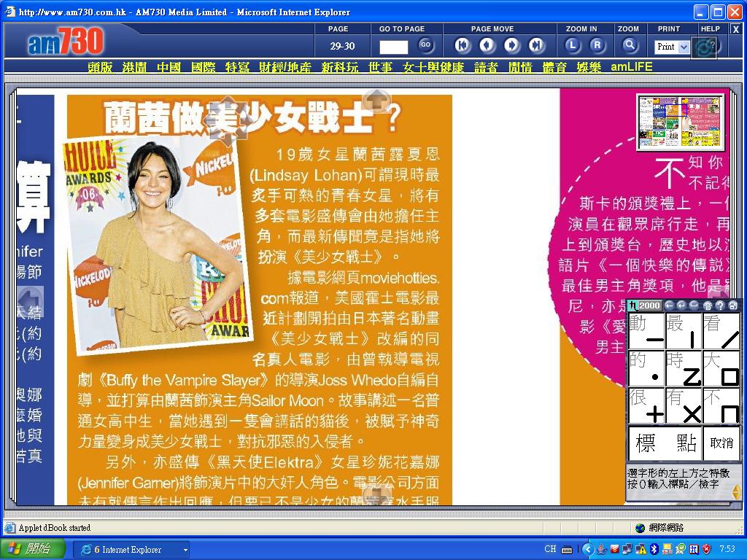Click the Q9 minimize-keypad button
The width and height of the screenshot is (747, 560).
pyautogui.click(x=733, y=306)
